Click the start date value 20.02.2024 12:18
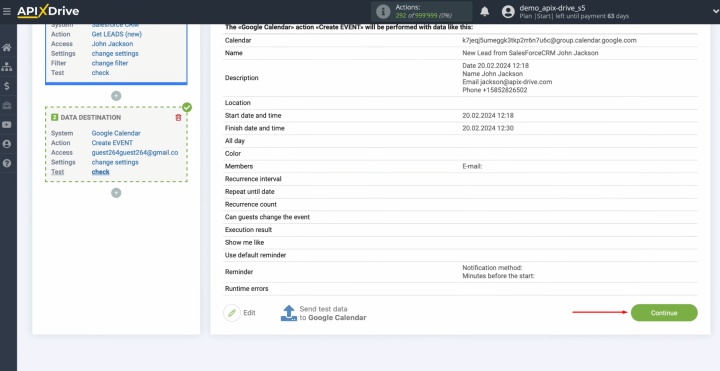The height and width of the screenshot is (371, 720). pyautogui.click(x=488, y=115)
